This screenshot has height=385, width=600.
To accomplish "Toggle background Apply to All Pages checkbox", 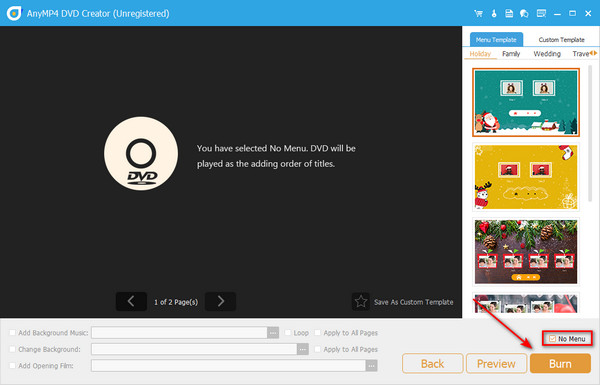I will (x=318, y=349).
